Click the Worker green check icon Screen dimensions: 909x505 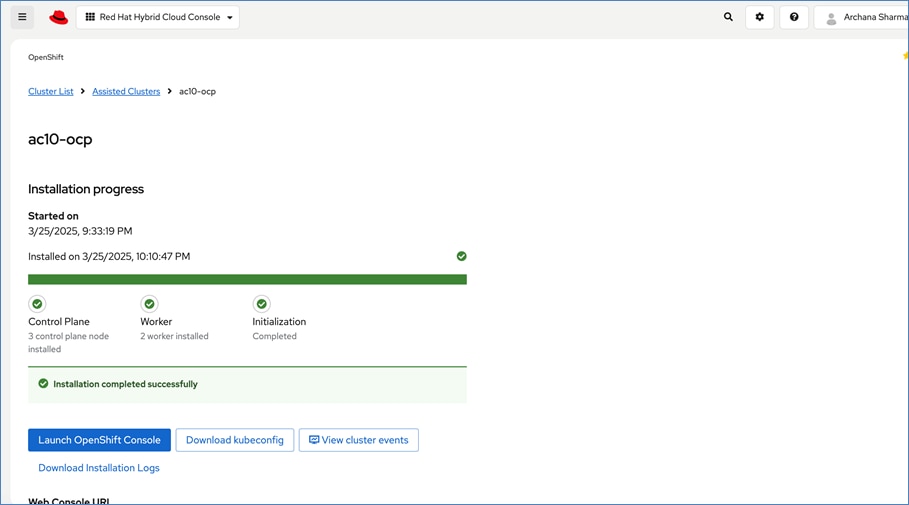click(150, 304)
